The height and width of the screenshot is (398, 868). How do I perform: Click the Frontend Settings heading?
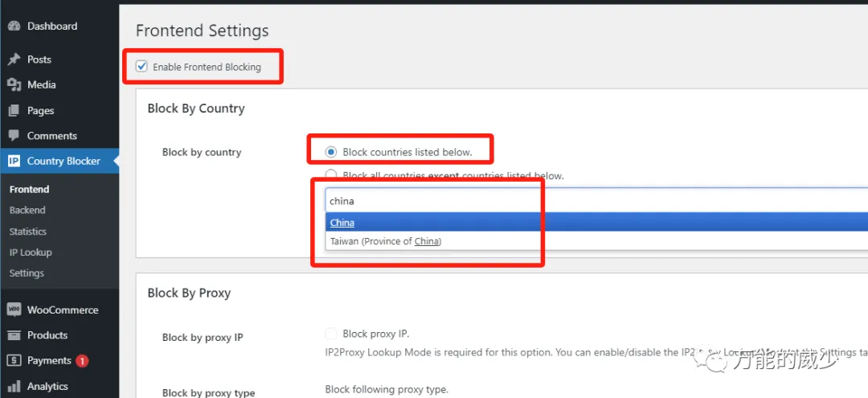202,31
